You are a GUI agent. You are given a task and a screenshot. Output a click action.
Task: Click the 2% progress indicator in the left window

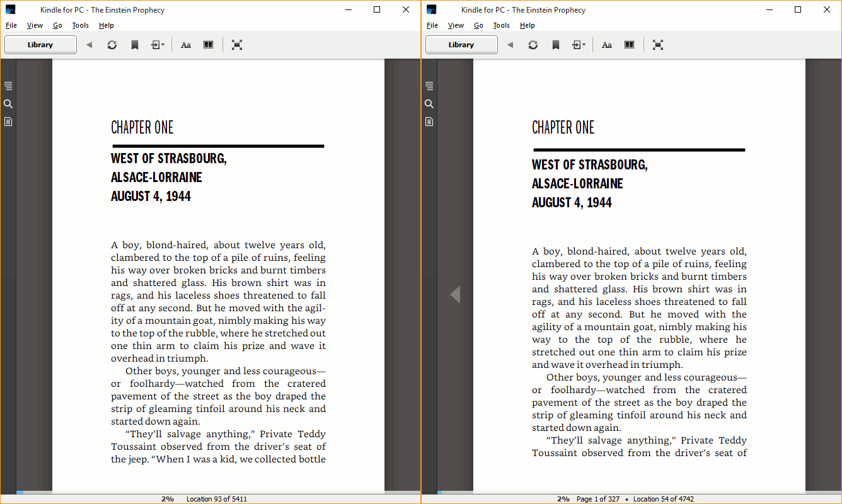[167, 499]
